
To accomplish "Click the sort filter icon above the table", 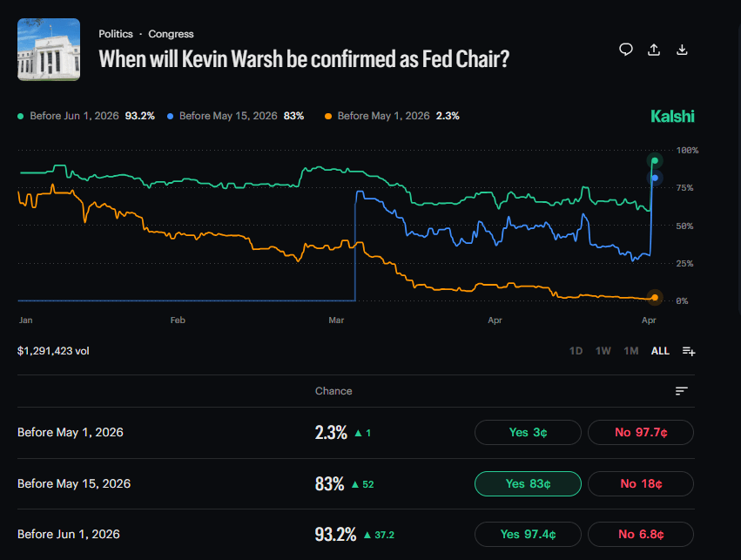I will pyautogui.click(x=682, y=391).
